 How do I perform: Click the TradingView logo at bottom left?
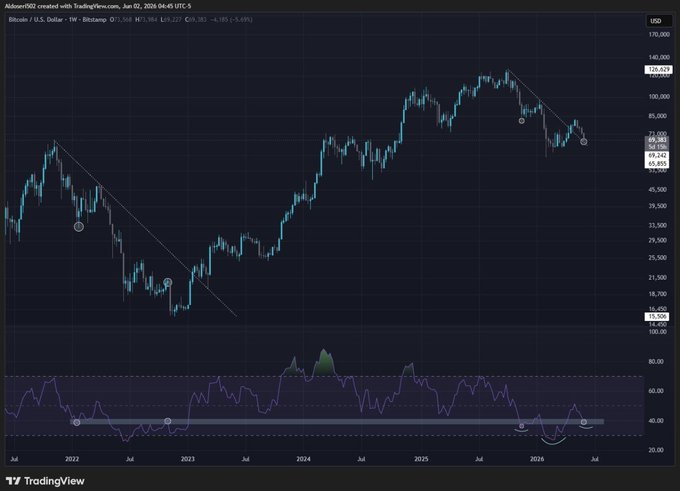tap(45, 481)
